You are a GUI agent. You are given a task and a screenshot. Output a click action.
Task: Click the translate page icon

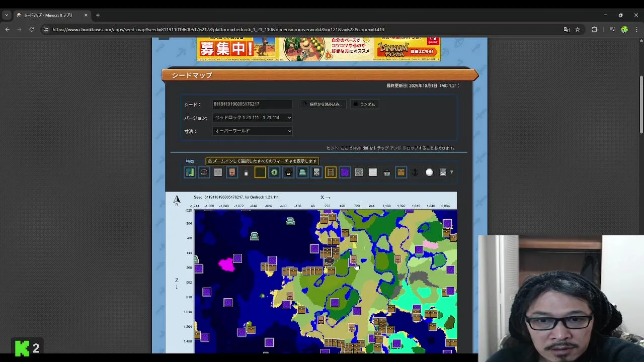coord(567,30)
